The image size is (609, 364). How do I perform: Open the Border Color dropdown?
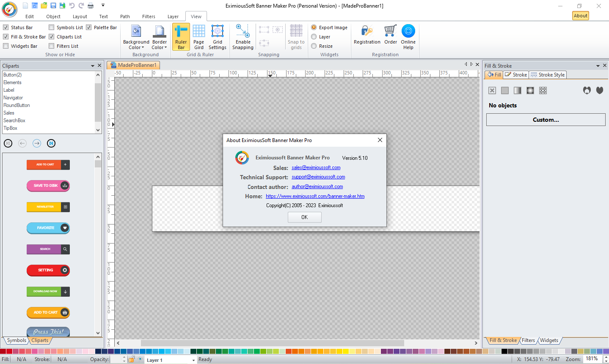(x=160, y=37)
